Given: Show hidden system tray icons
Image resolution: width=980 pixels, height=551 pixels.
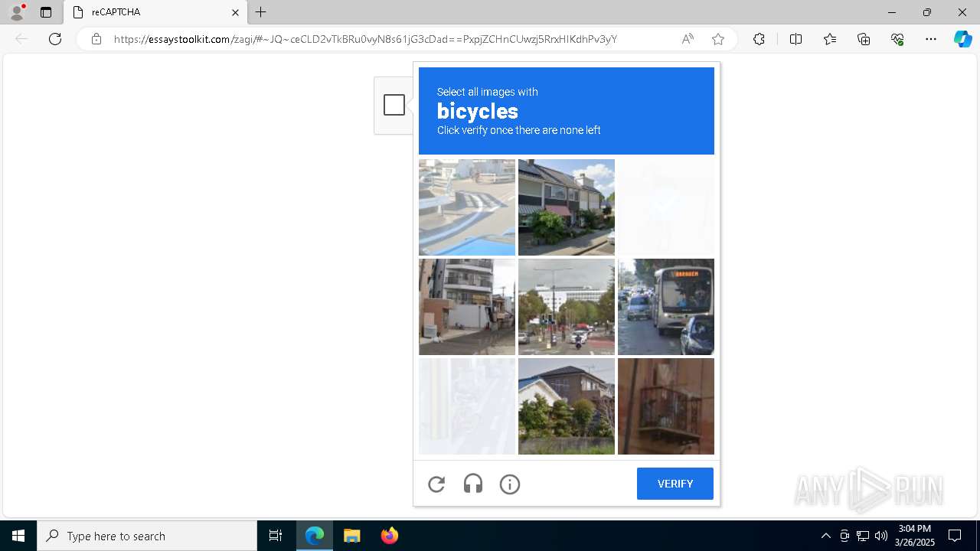Looking at the screenshot, I should click(x=825, y=536).
